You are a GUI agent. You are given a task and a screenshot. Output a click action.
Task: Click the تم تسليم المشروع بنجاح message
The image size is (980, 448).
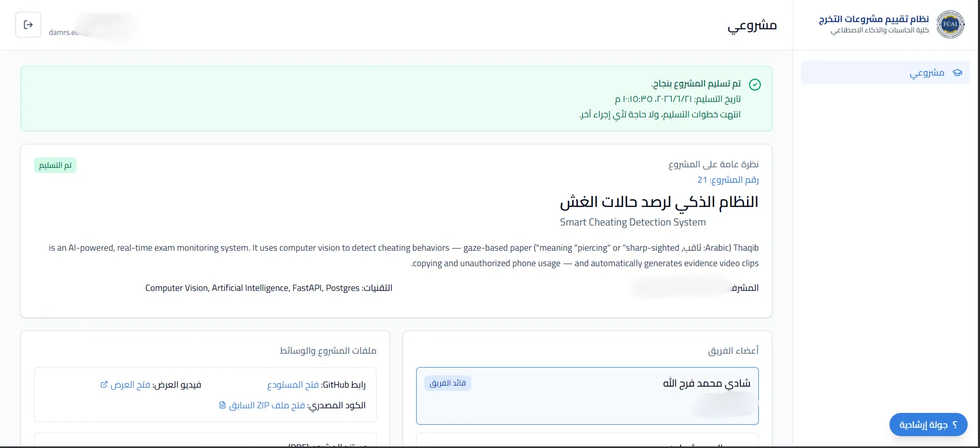click(x=696, y=83)
